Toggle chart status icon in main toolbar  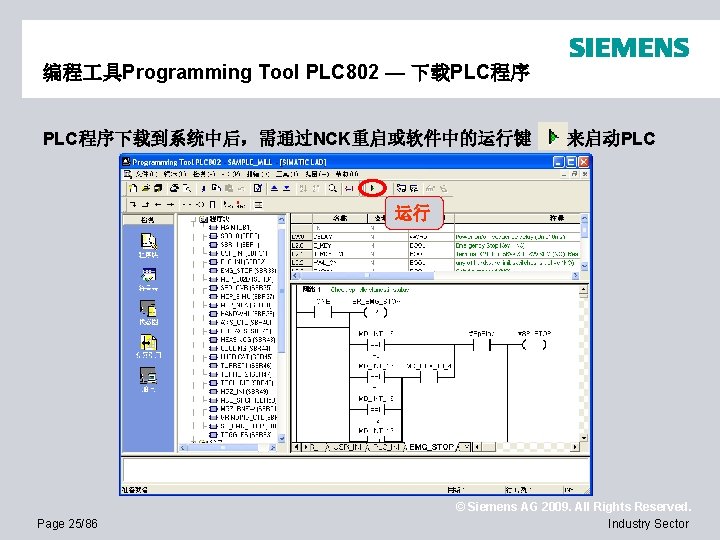(414, 188)
